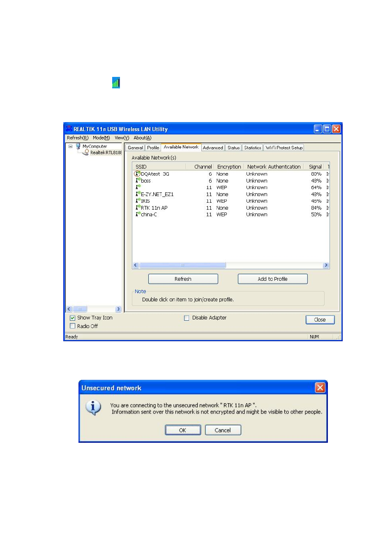The image size is (392, 555).
Task: Switch to the General tab
Action: pos(135,148)
